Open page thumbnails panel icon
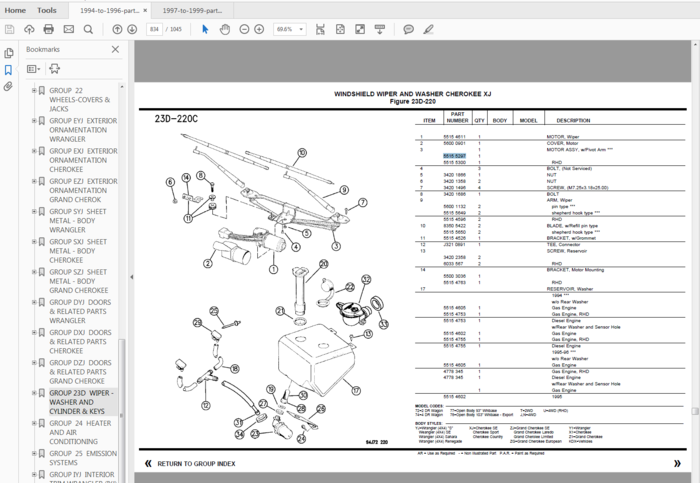Screen dimensions: 700x483 [8, 53]
